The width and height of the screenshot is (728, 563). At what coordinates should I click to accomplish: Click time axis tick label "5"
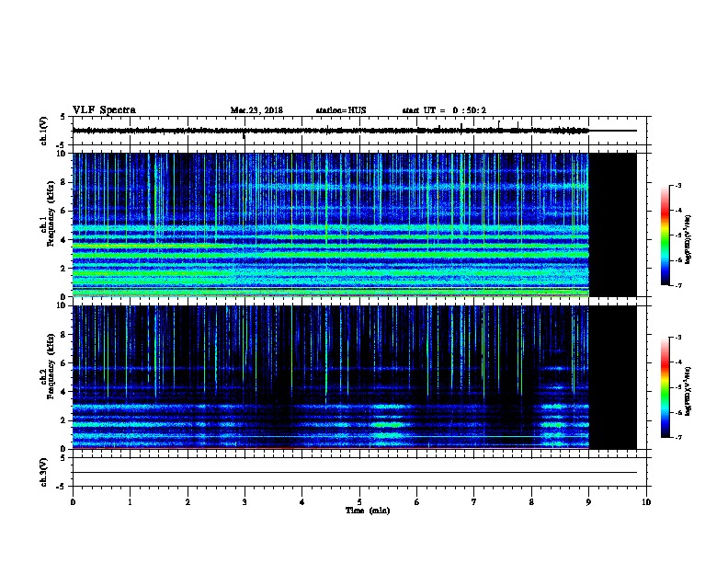tap(359, 502)
